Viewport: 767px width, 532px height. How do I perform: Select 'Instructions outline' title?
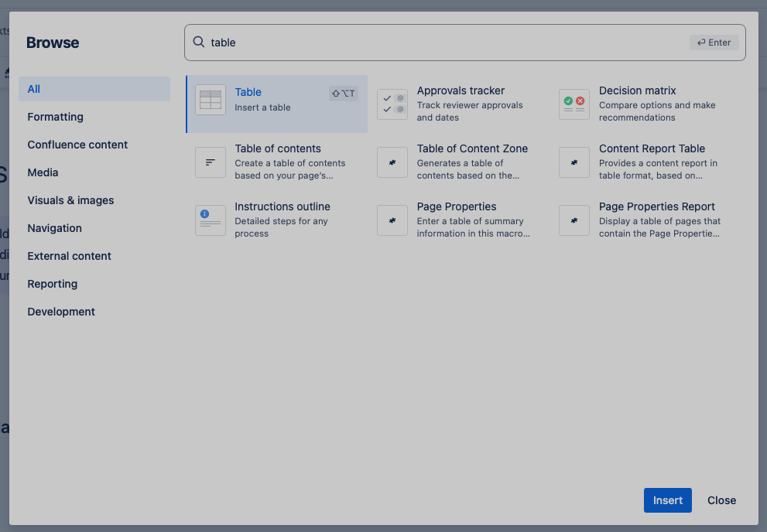(x=282, y=206)
